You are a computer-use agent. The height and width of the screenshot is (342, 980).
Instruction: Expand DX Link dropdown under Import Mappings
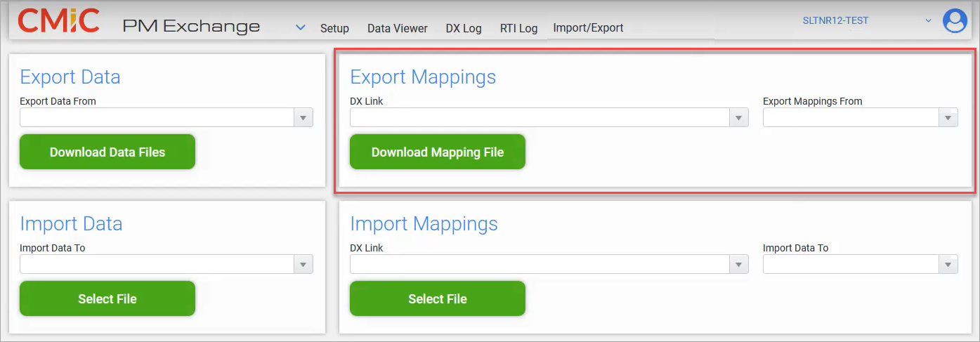tap(738, 264)
